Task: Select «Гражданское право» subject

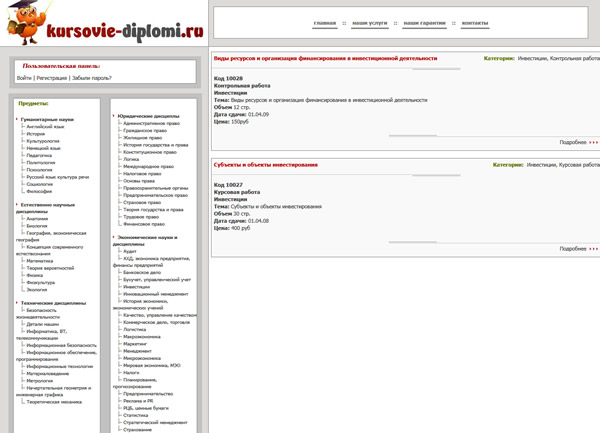Action: (x=145, y=130)
